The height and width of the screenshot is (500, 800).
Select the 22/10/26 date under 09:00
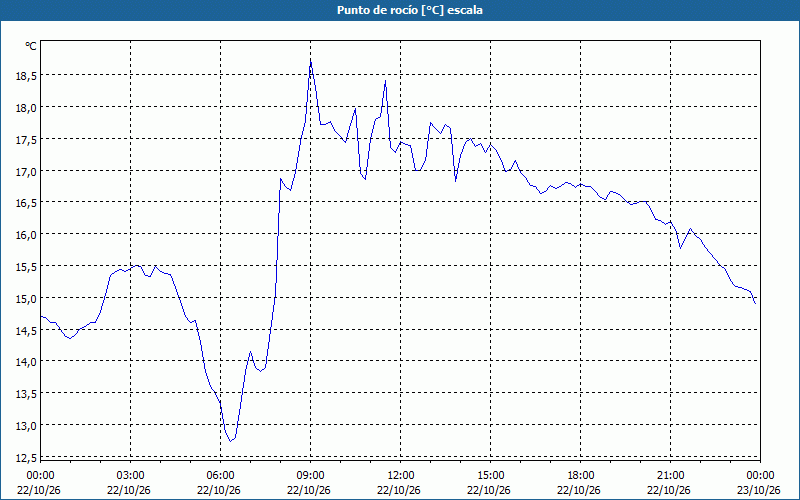pyautogui.click(x=309, y=490)
